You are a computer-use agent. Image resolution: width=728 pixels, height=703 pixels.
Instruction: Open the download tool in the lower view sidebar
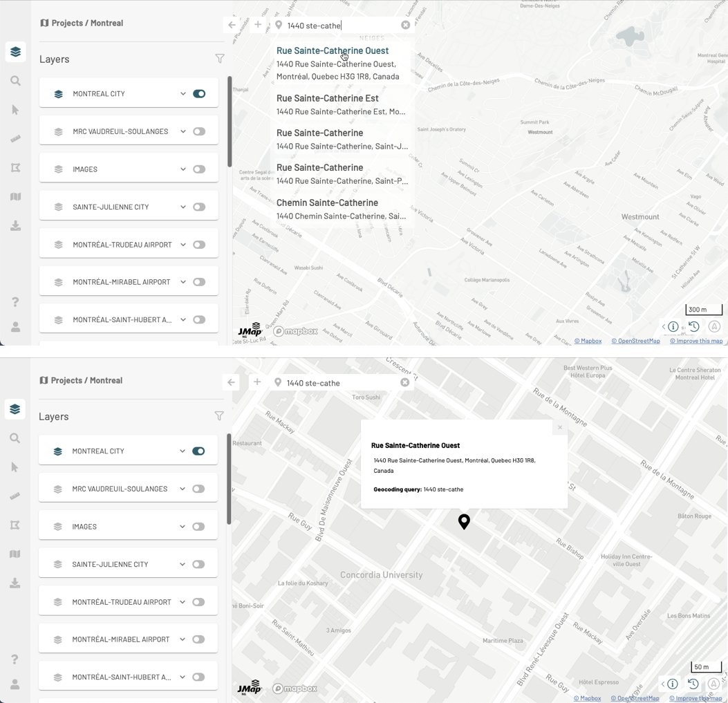(15, 583)
